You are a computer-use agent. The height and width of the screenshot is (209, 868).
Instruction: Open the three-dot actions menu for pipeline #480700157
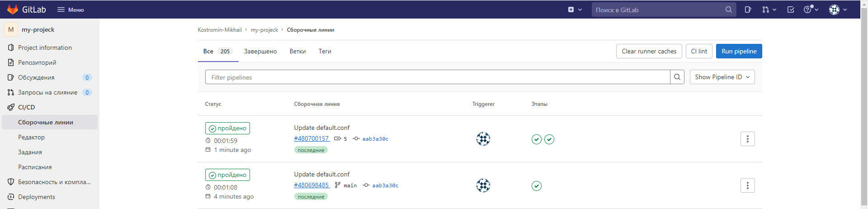coord(748,139)
